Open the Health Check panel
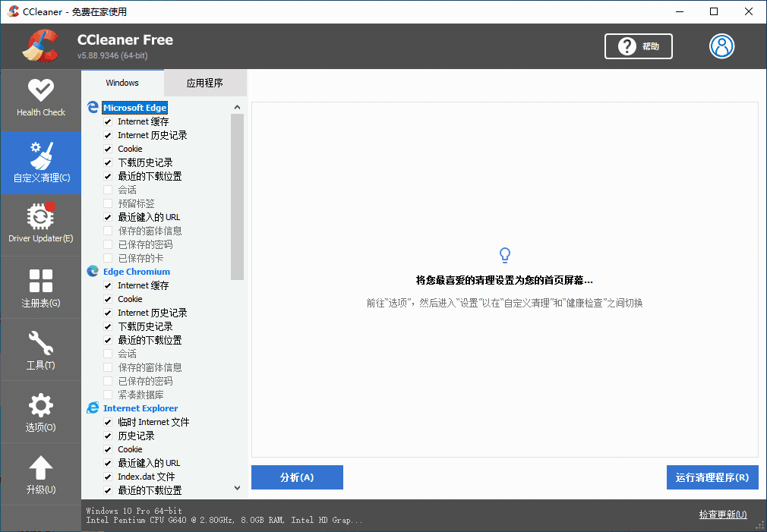 coord(40,99)
